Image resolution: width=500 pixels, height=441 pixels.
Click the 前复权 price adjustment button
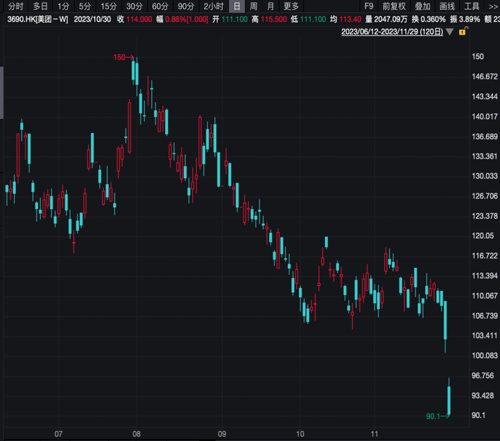coord(394,6)
